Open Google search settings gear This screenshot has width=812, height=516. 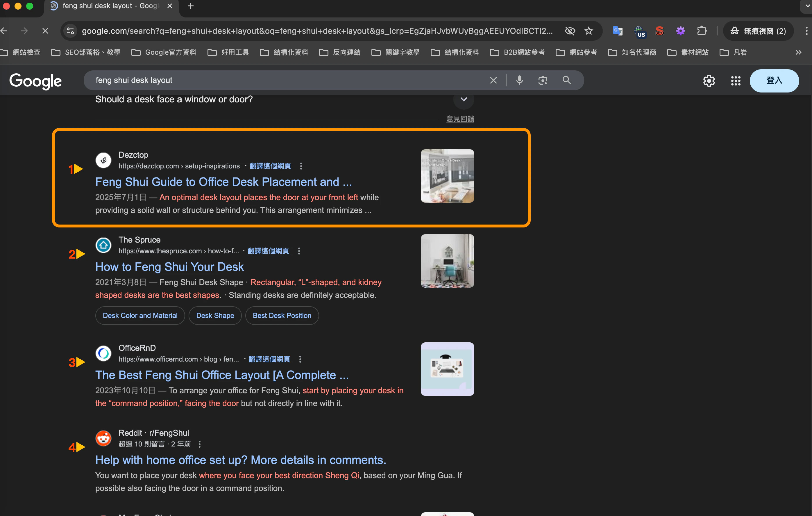coord(709,81)
